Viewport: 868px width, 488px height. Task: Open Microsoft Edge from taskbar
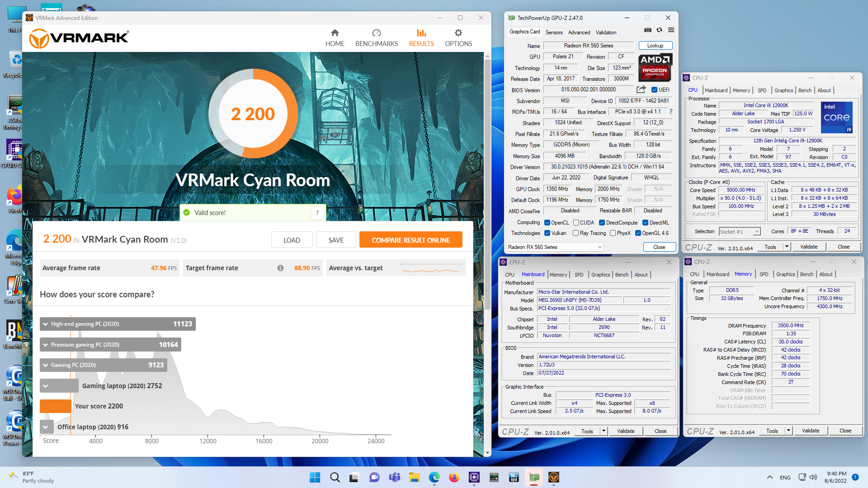click(434, 477)
